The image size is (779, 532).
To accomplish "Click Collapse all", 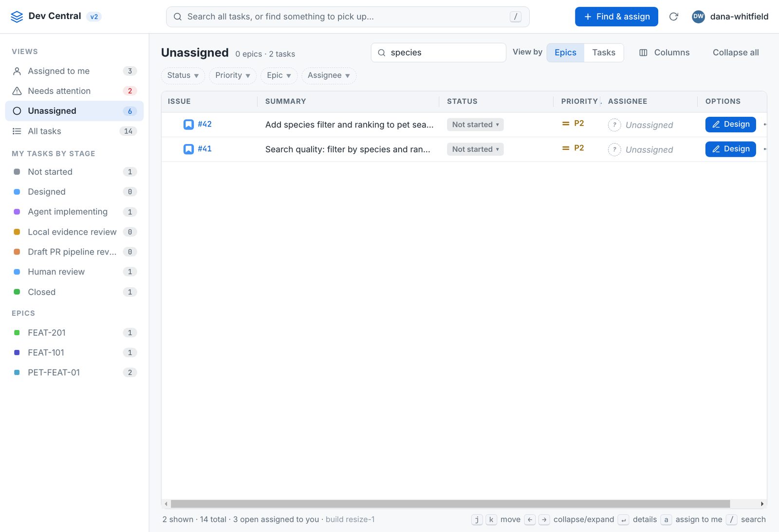I will point(736,53).
